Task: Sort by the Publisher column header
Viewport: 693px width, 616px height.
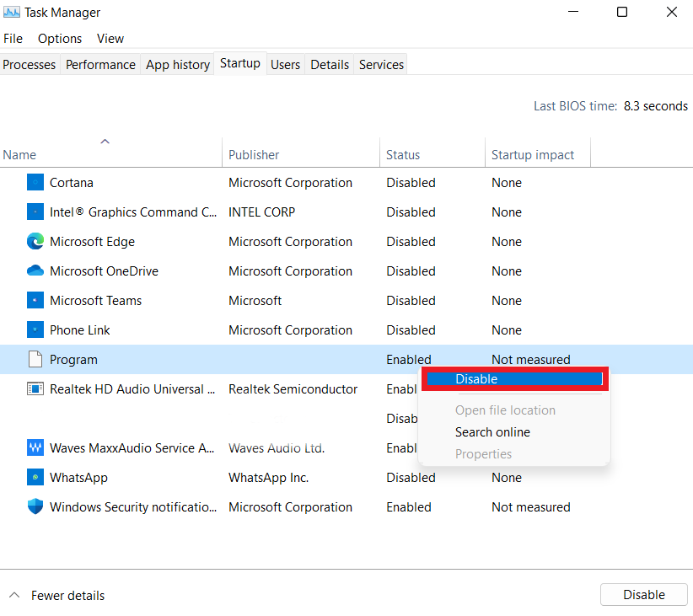Action: pos(254,155)
